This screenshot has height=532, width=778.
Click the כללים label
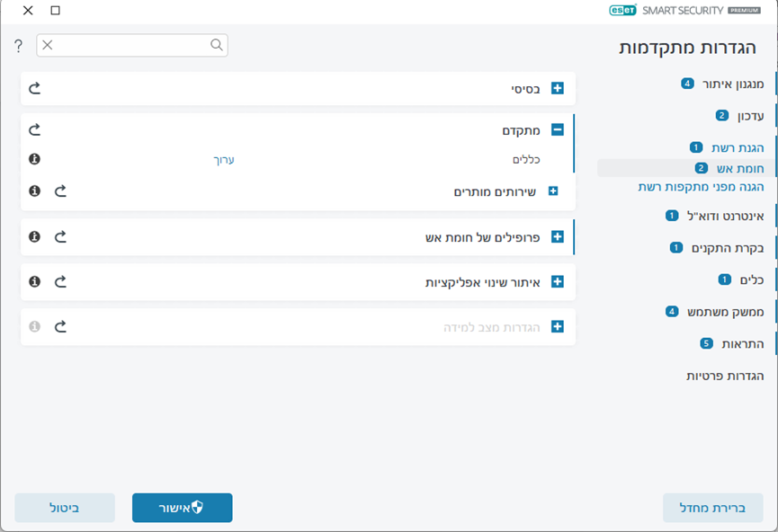[x=526, y=160]
